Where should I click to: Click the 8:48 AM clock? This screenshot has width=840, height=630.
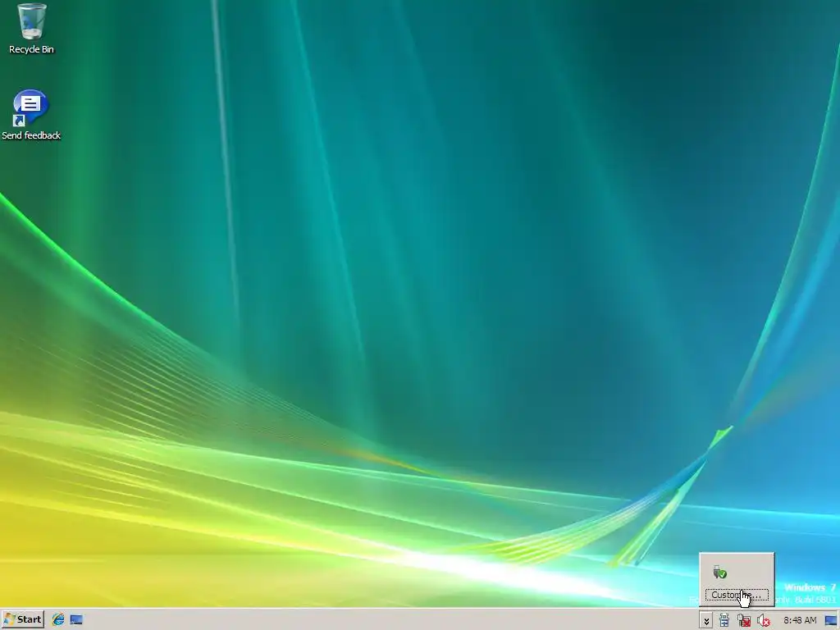coord(799,620)
